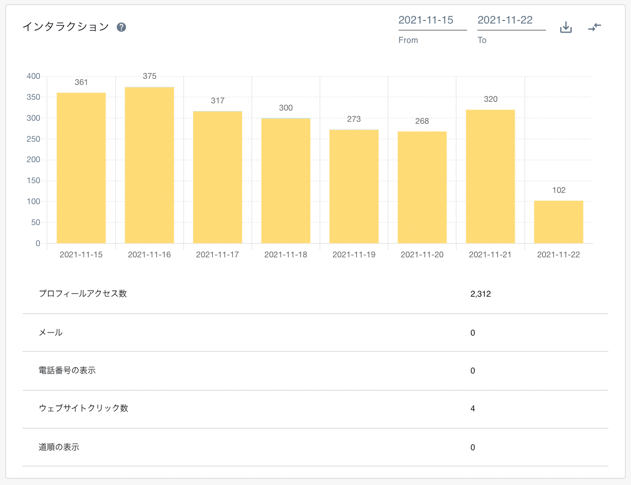Select the 2021-11-19 bar showing 273
The image size is (631, 485).
354,186
